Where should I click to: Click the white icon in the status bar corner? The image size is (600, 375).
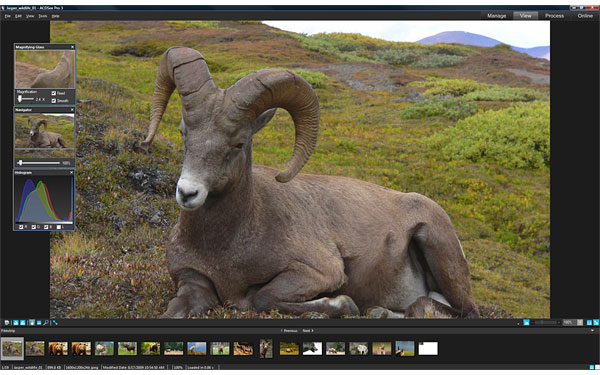click(597, 367)
